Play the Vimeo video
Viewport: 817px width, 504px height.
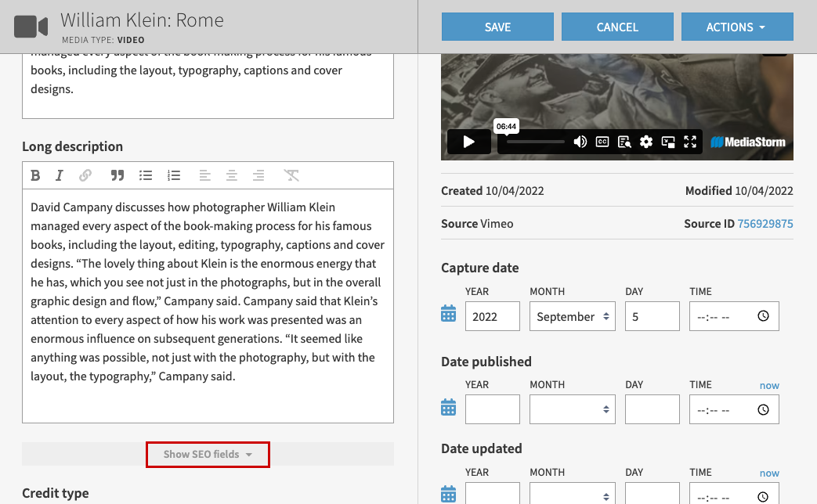468,142
